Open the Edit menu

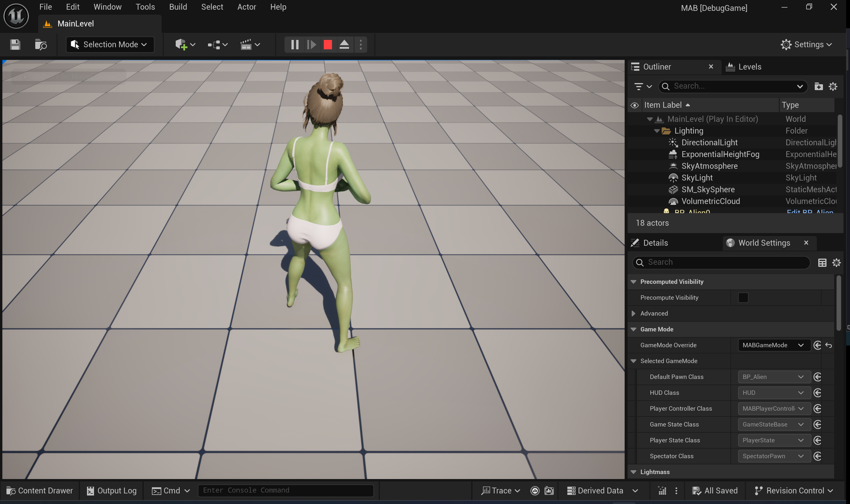pyautogui.click(x=72, y=7)
